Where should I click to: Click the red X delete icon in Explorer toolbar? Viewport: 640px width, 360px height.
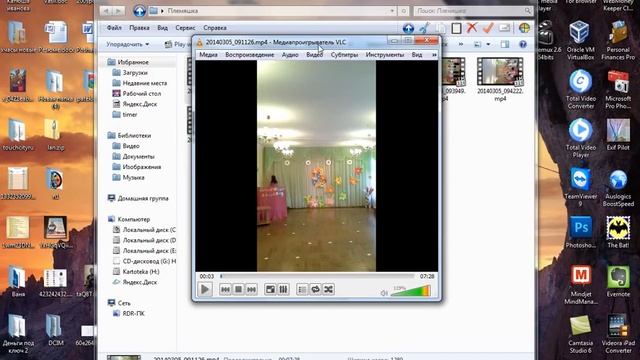pos(472,28)
